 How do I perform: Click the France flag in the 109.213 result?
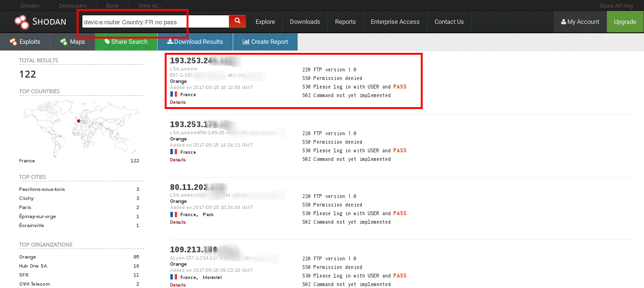[x=173, y=277]
